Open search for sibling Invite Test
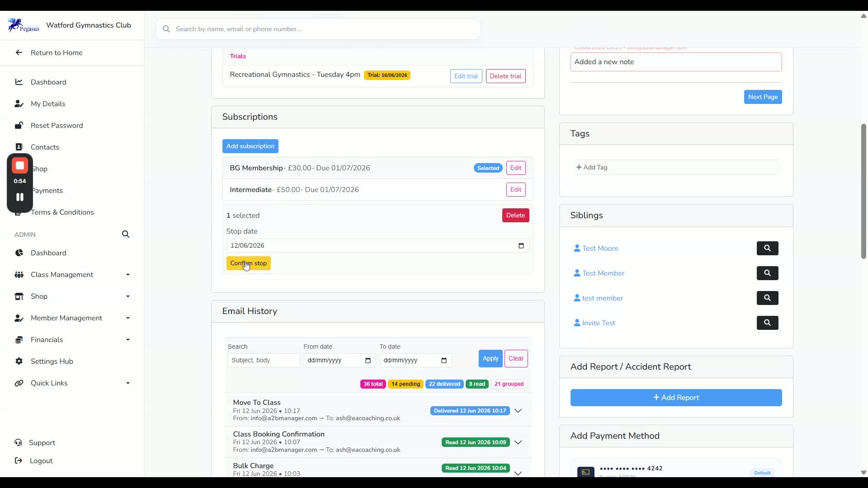The height and width of the screenshot is (488, 868). click(x=767, y=323)
